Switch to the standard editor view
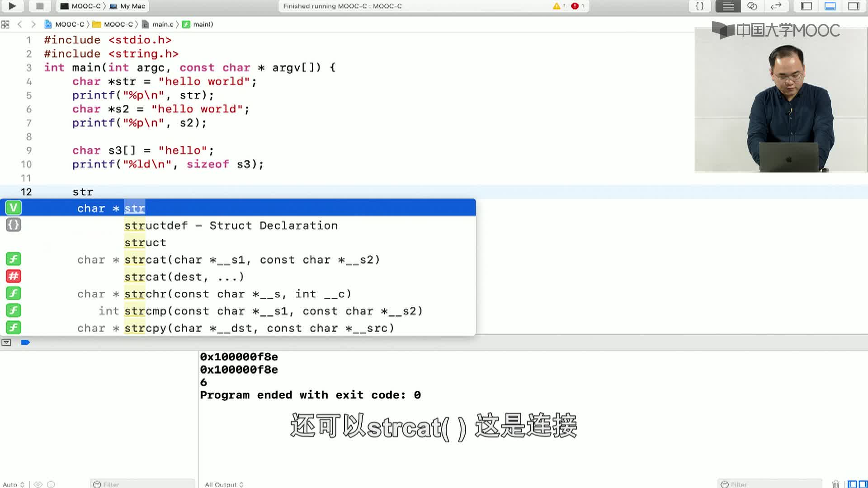The image size is (868, 488). (x=728, y=6)
